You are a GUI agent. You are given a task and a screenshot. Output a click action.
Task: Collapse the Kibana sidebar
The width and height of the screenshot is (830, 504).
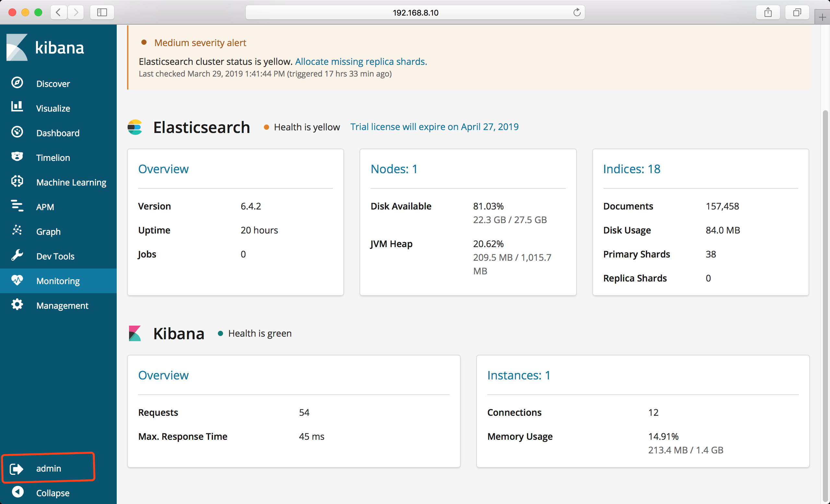pos(18,492)
